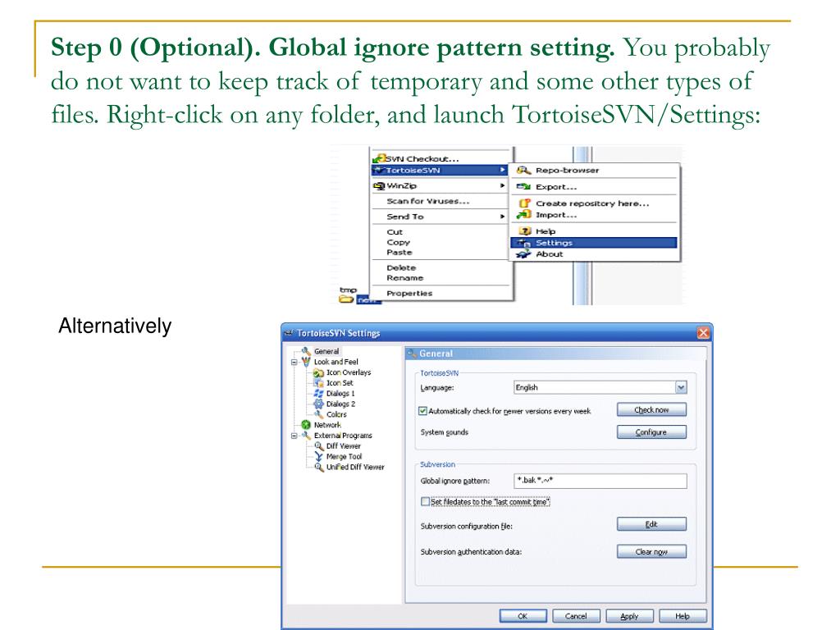Click Edit for Subversion configuration file

click(x=651, y=524)
